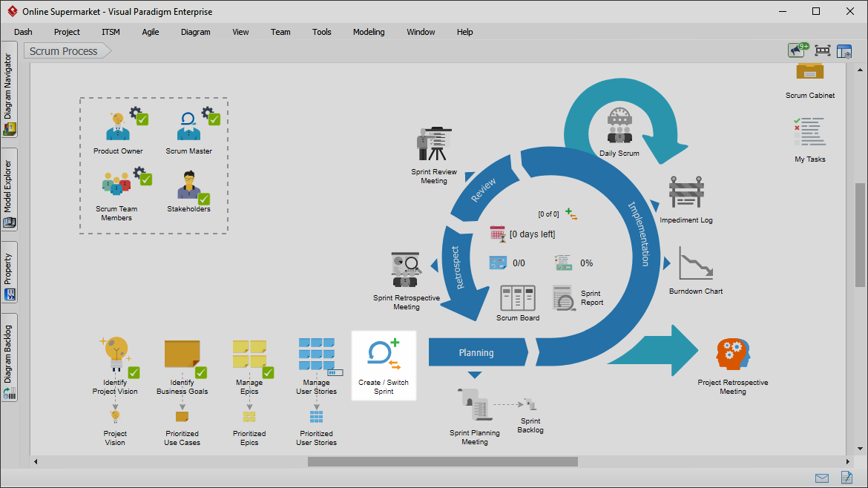This screenshot has width=868, height=488.
Task: Toggle Manage Epics completed checkmark
Action: [x=268, y=372]
